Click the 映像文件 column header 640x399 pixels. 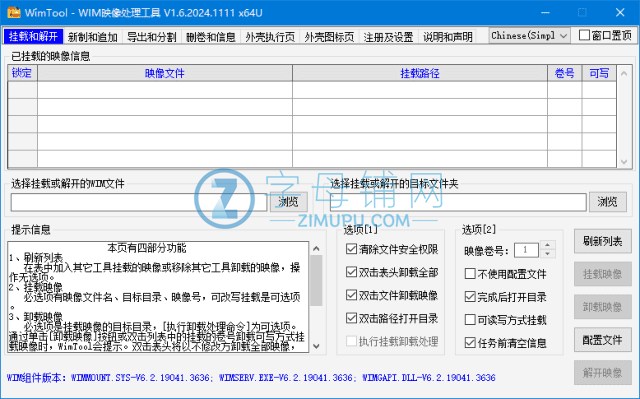[165, 73]
